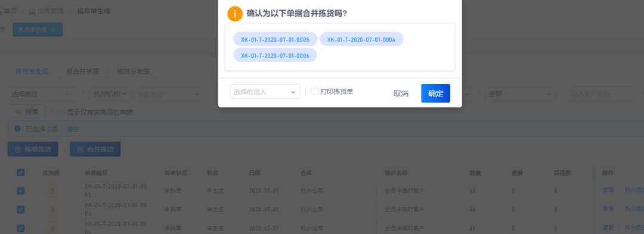644x234 pixels.
Task: Click 查看 link for order 0004
Action: [608, 208]
